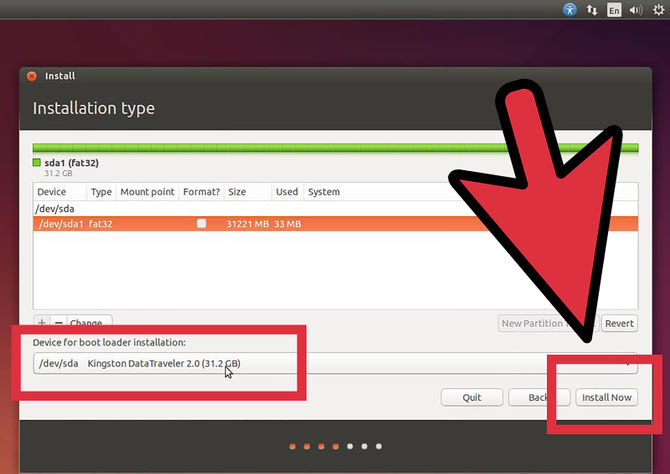670x474 pixels.
Task: Select the /dev/sda device row
Action: click(335, 209)
